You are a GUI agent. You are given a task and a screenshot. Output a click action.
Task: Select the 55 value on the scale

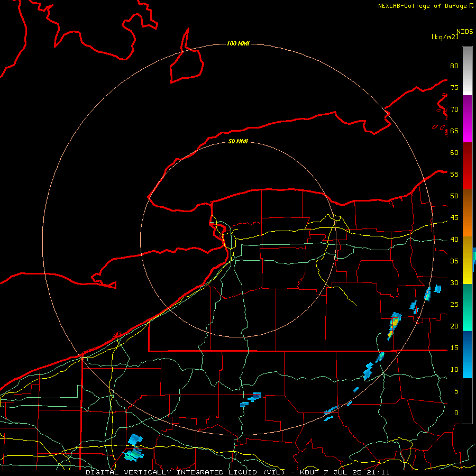(454, 174)
